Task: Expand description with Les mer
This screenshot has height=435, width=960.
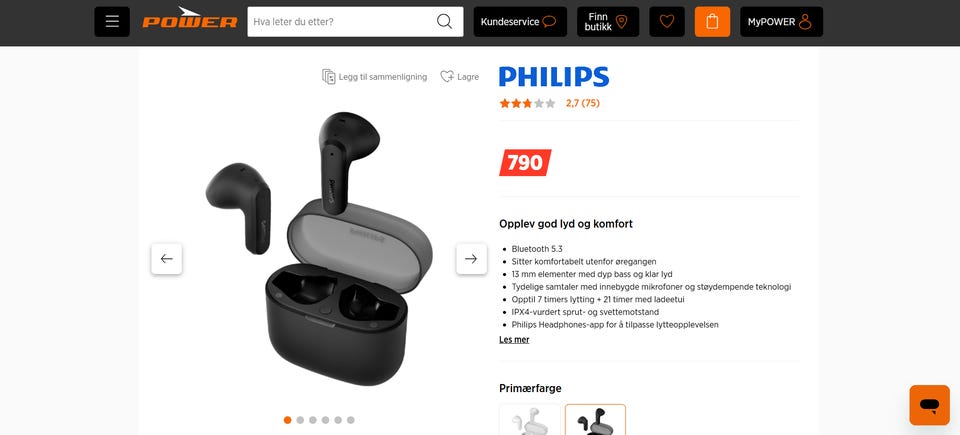Action: [x=514, y=339]
